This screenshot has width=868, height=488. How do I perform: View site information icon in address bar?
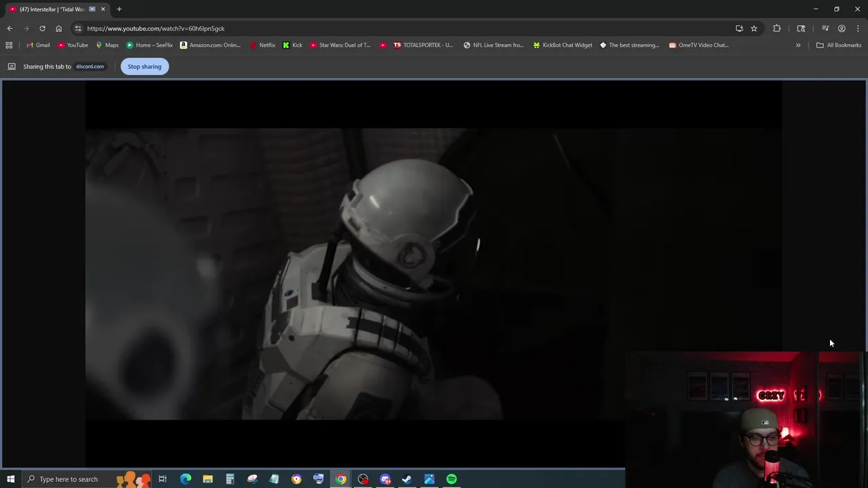coord(78,28)
